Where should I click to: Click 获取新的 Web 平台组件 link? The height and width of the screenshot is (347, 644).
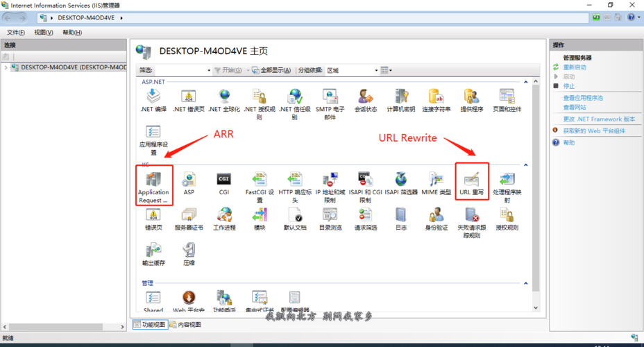594,131
